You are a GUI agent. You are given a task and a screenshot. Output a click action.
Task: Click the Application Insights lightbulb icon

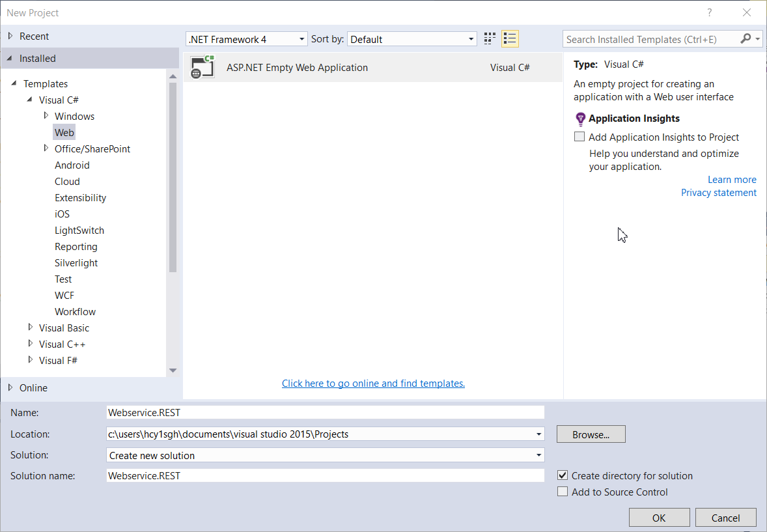pyautogui.click(x=580, y=119)
